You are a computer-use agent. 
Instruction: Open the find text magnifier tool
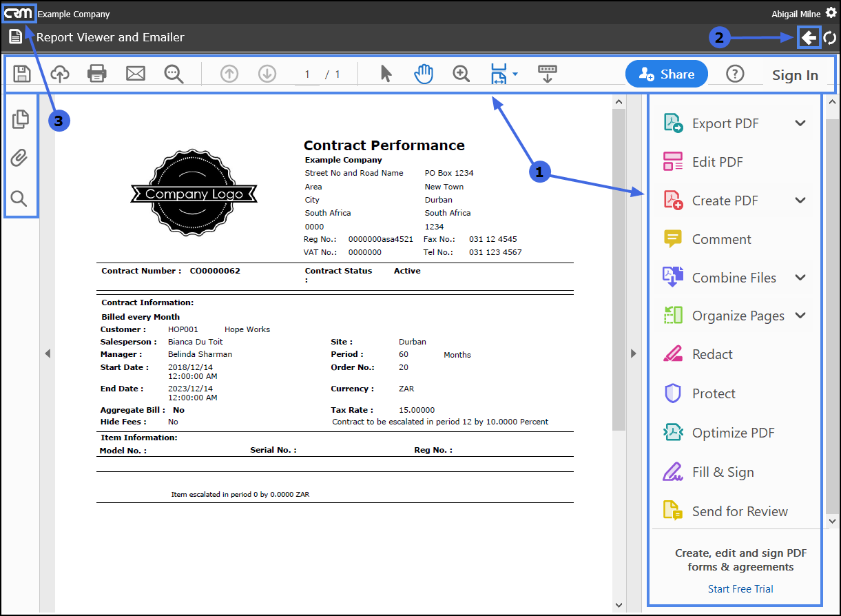(174, 74)
